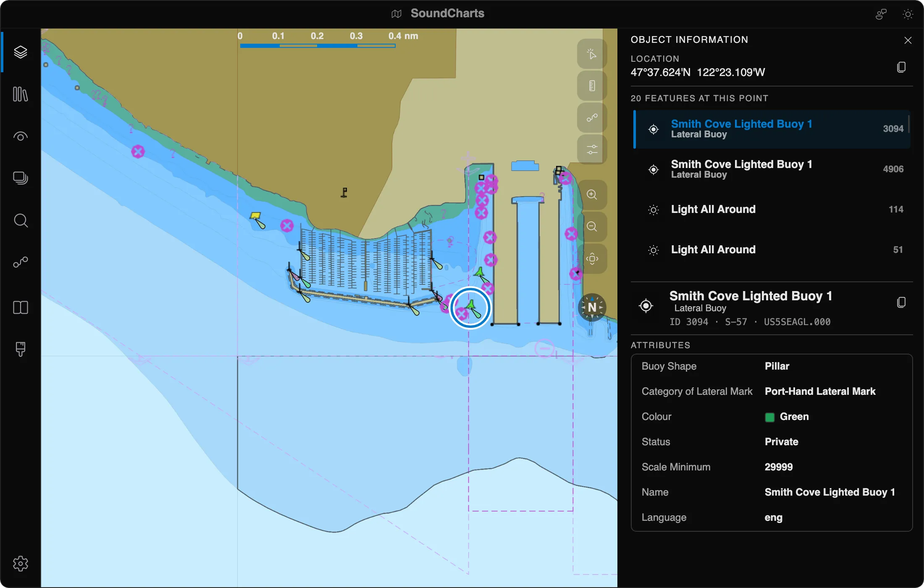924x588 pixels.
Task: Click the highlighted buoy in blue circle
Action: click(x=470, y=307)
